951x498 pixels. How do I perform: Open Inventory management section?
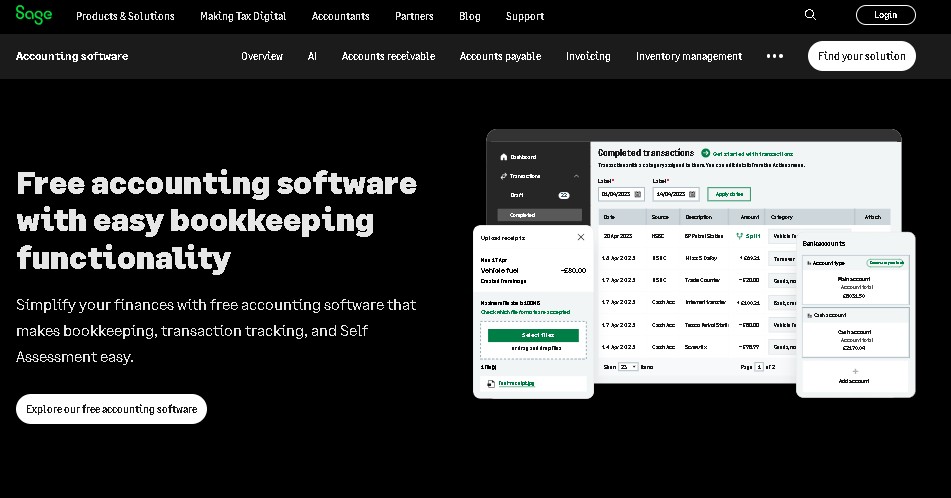689,56
